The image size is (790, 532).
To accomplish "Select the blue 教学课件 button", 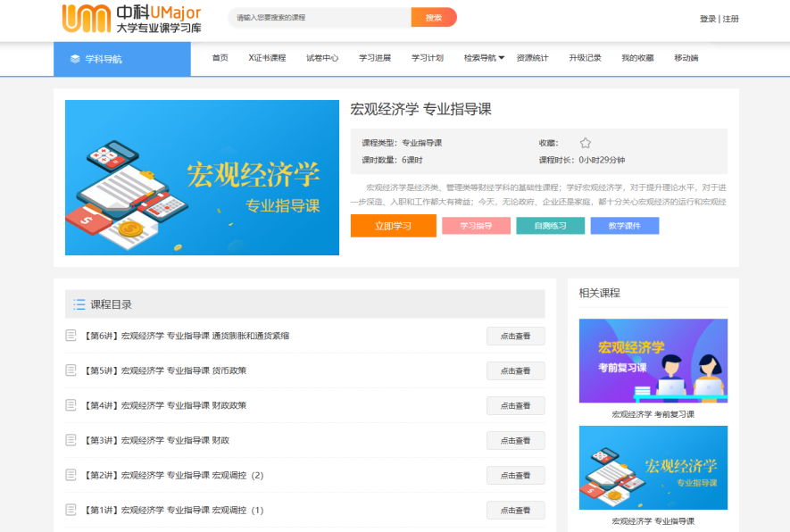I will click(x=624, y=226).
